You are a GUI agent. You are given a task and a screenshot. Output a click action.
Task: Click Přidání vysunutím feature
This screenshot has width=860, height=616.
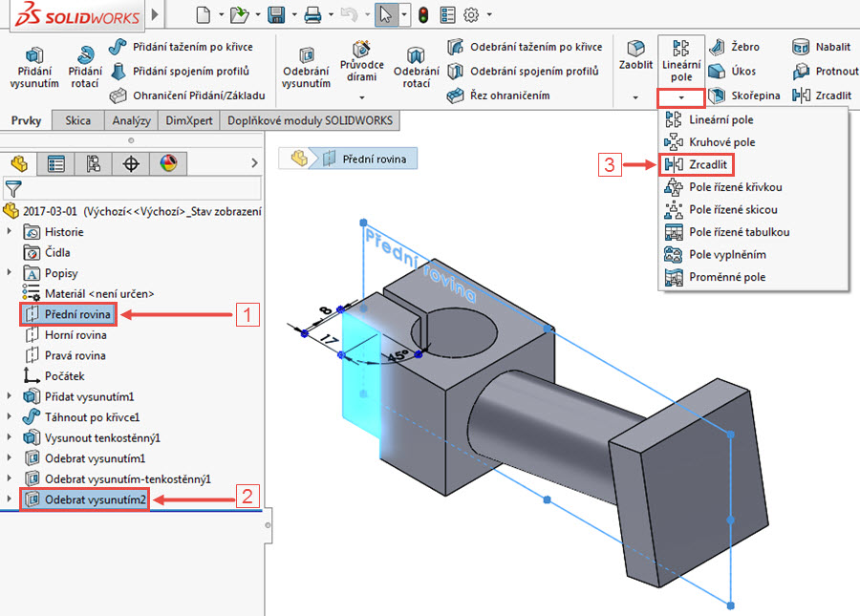click(x=34, y=68)
